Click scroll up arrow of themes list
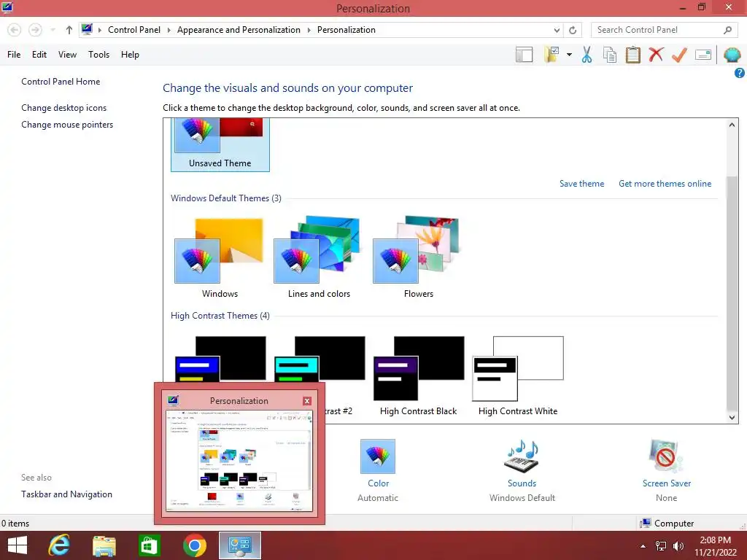 click(x=732, y=125)
